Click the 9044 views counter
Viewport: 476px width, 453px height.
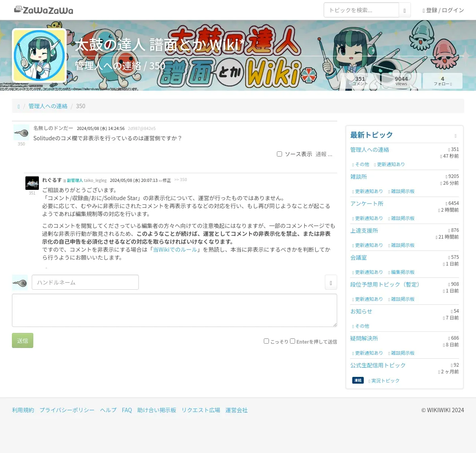[x=401, y=81]
